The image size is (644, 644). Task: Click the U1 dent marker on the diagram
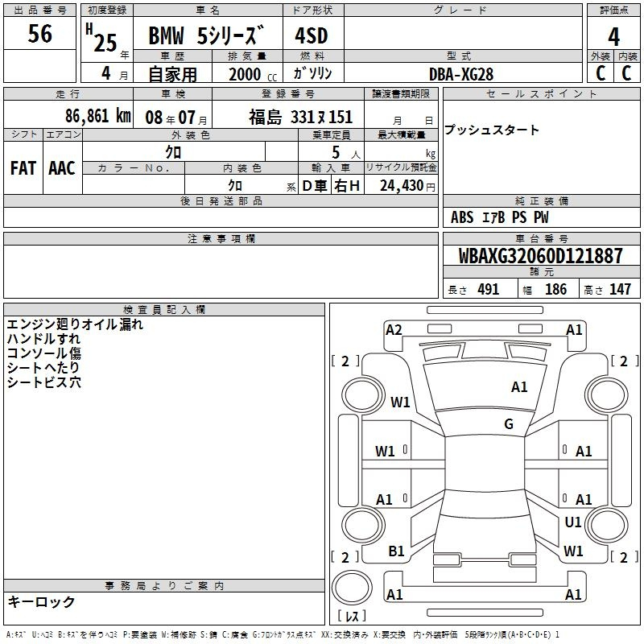click(x=573, y=522)
